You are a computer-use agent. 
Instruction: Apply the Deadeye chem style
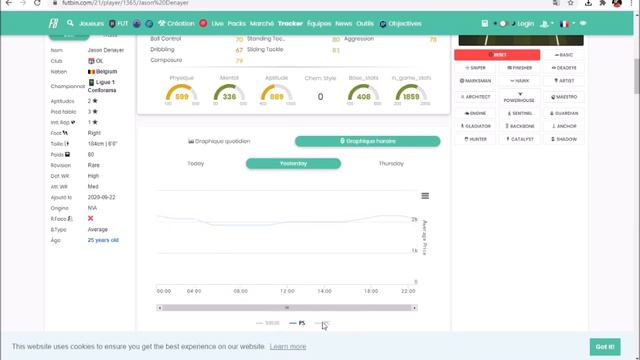[x=564, y=68]
